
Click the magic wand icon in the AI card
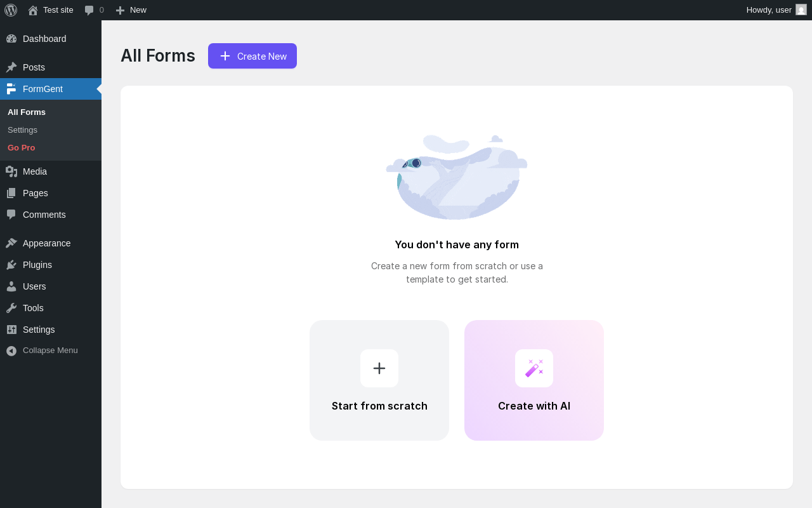click(x=534, y=368)
